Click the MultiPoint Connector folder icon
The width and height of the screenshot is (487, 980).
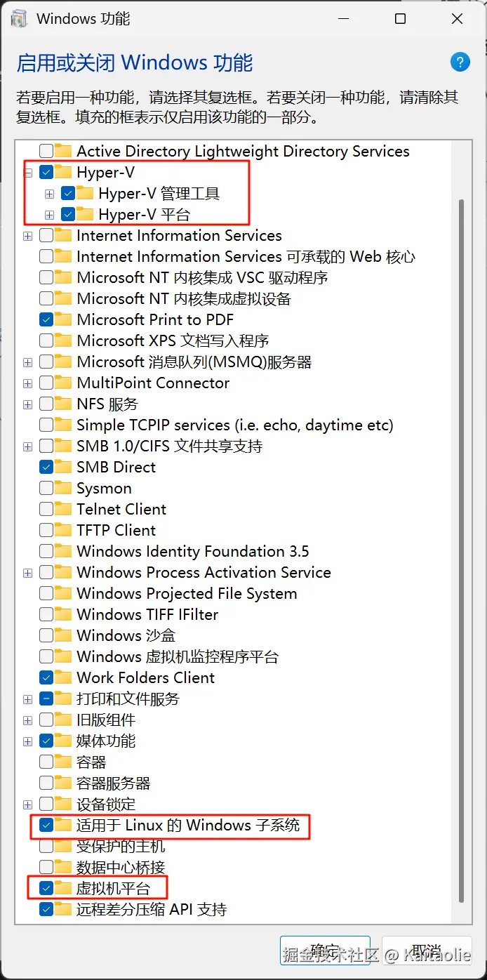(x=64, y=382)
